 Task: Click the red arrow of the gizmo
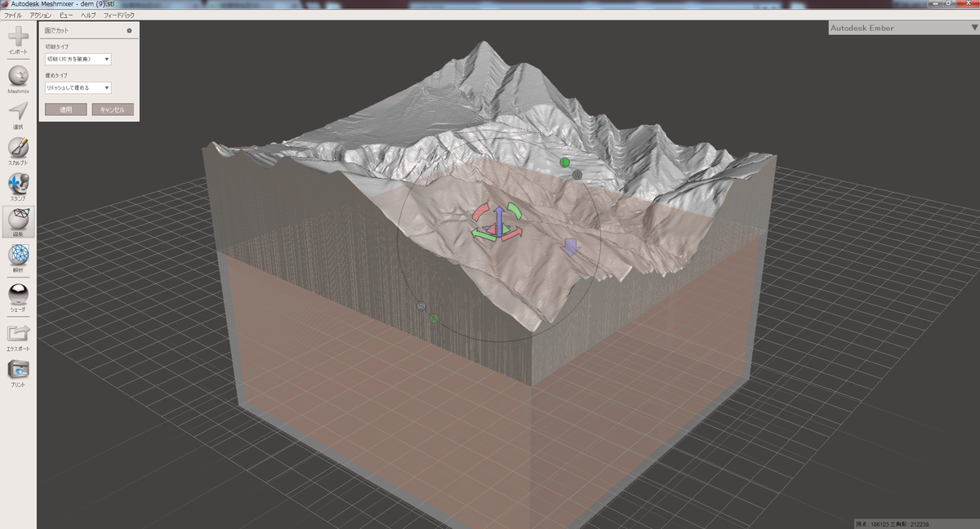(511, 235)
